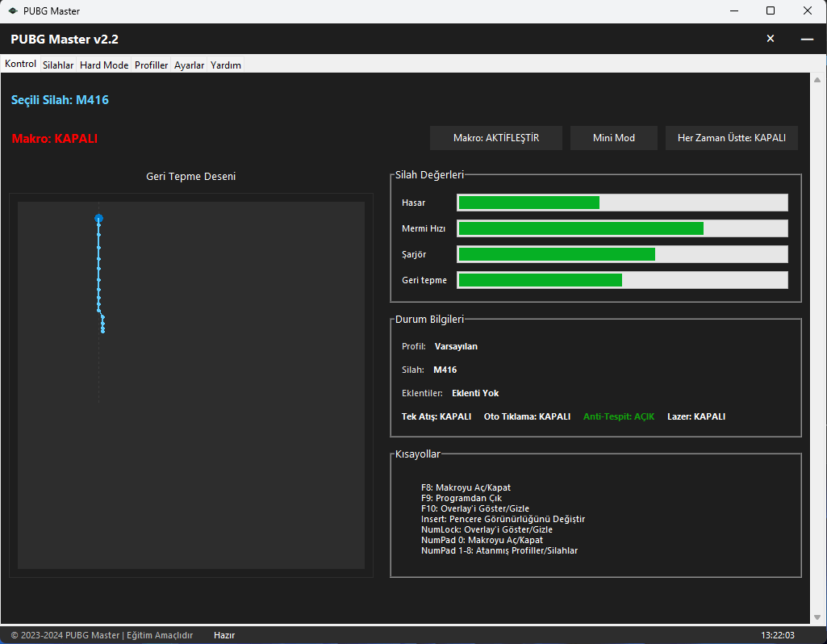Click the Insert: Pencere Görünürlüğünü Değiştir line

(503, 519)
